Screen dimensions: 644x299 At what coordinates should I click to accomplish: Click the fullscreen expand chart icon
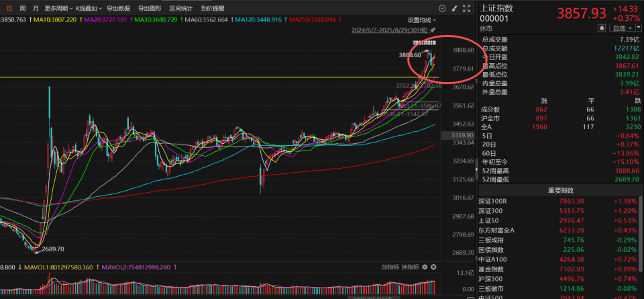point(467,8)
